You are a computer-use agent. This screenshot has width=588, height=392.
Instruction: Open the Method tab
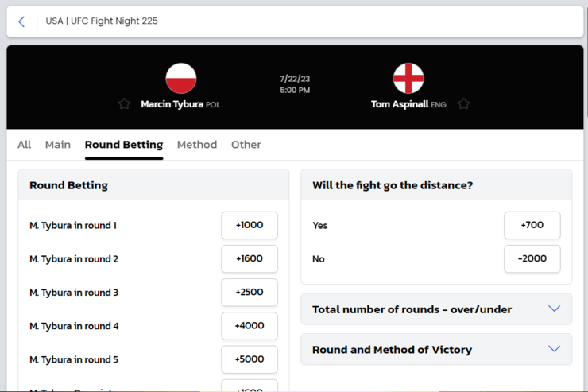coord(197,145)
